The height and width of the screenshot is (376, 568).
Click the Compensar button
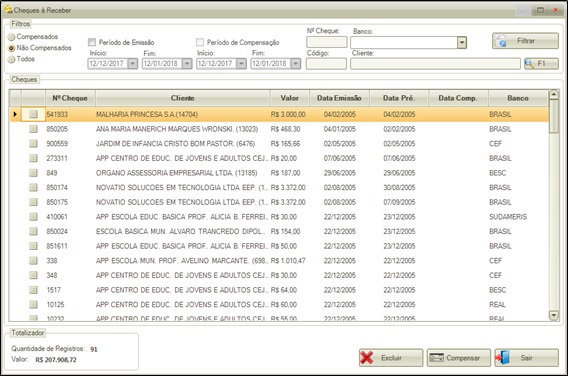[459, 358]
